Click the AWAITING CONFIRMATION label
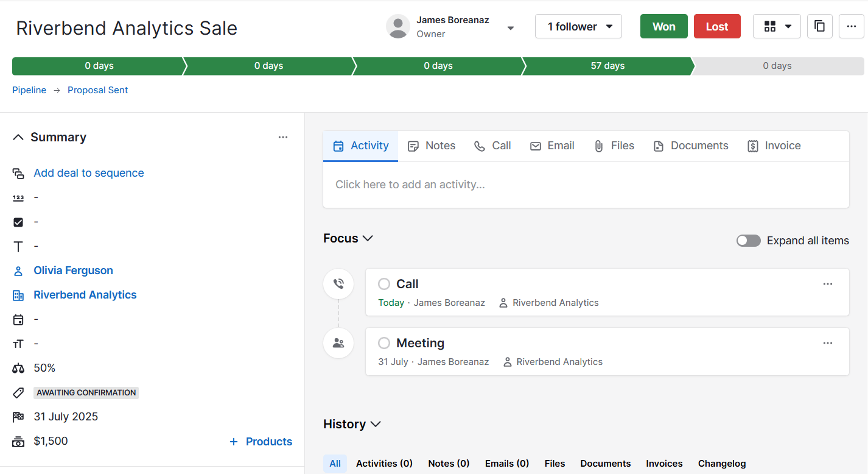The width and height of the screenshot is (868, 474). (86, 393)
